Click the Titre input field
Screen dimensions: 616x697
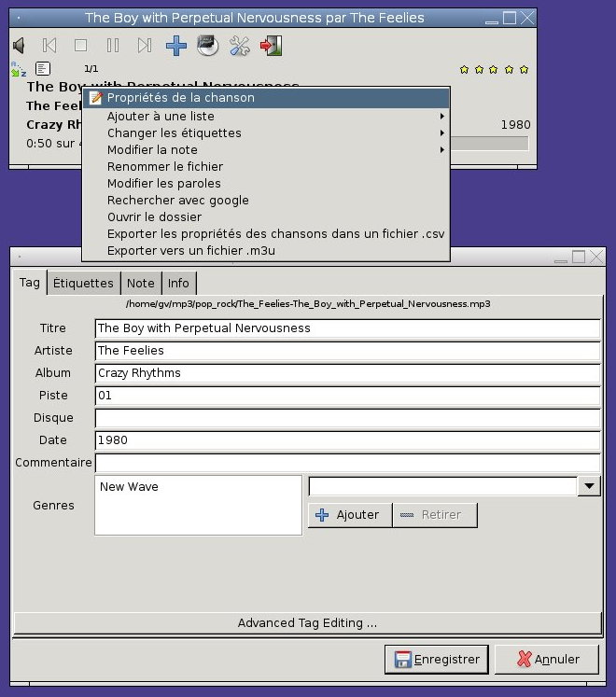347,328
